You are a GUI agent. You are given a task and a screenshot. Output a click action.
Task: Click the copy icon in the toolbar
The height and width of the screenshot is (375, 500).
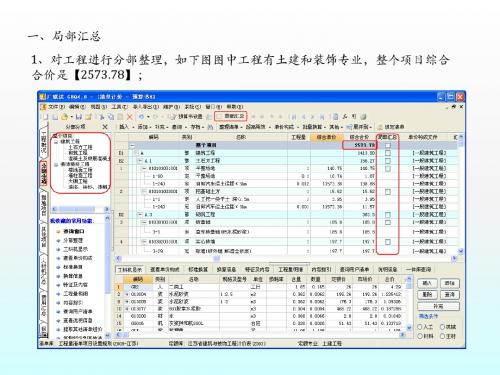(x=111, y=117)
